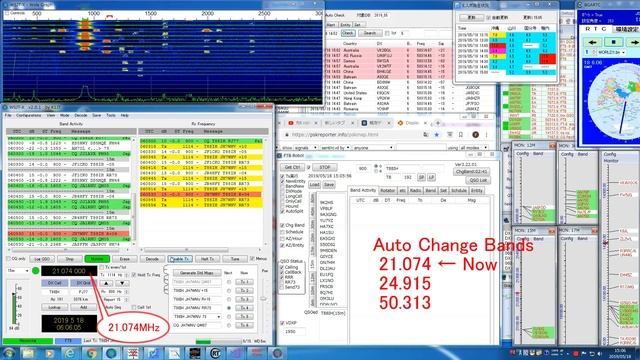The height and width of the screenshot is (360, 640).
Task: Bookmark page with Chrome star icon
Action: (437, 134)
